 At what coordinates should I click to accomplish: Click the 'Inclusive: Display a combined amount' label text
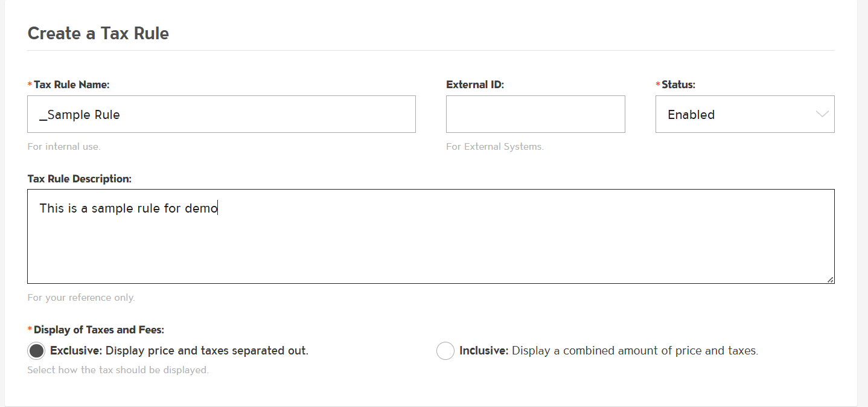[608, 351]
